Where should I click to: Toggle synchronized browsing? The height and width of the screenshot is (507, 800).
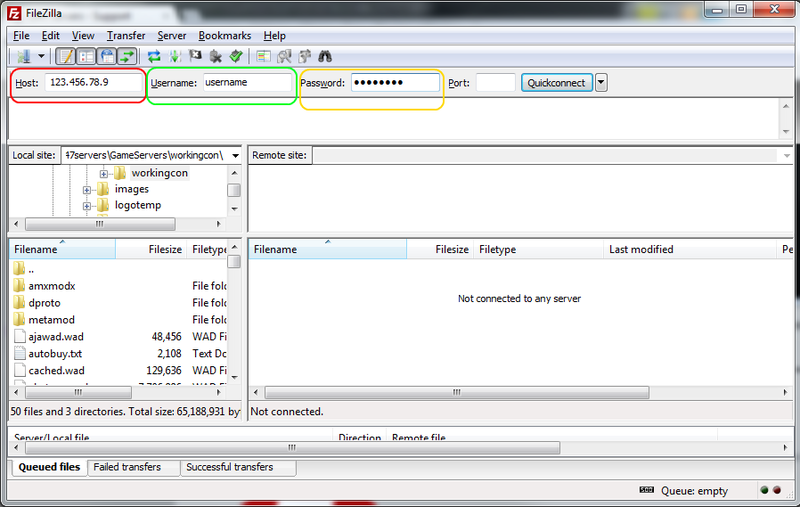click(x=305, y=56)
